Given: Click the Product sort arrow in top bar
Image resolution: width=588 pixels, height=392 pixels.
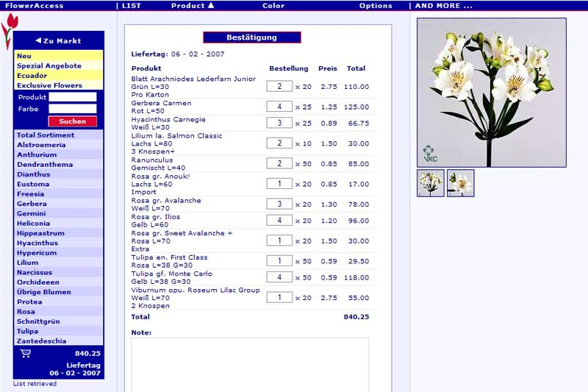Looking at the screenshot, I should pyautogui.click(x=211, y=6).
